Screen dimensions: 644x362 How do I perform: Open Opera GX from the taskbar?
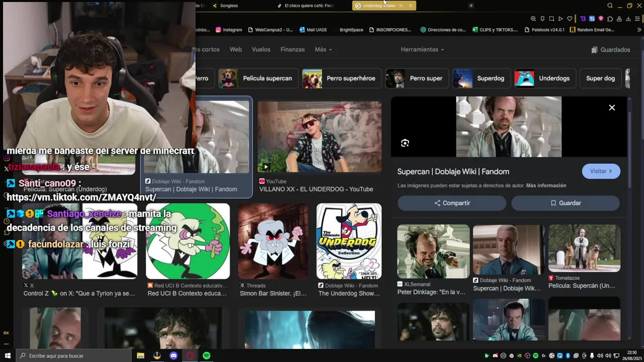(190, 355)
